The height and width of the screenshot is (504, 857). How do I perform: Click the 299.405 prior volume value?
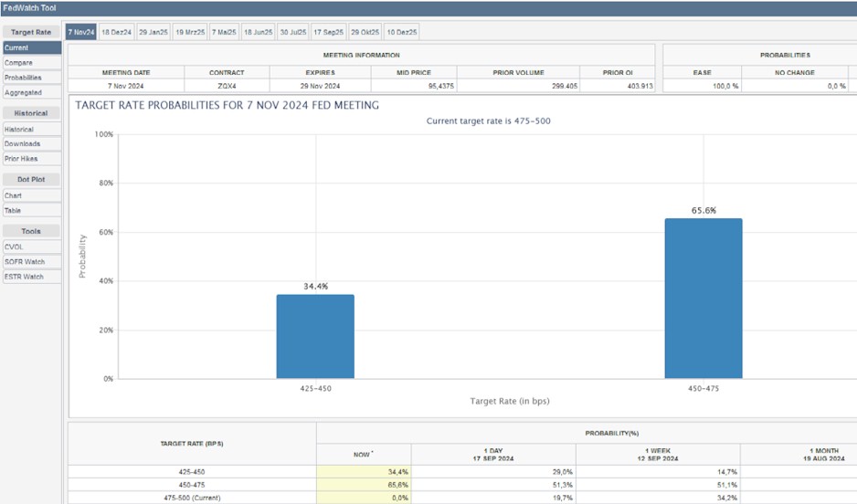tap(565, 86)
